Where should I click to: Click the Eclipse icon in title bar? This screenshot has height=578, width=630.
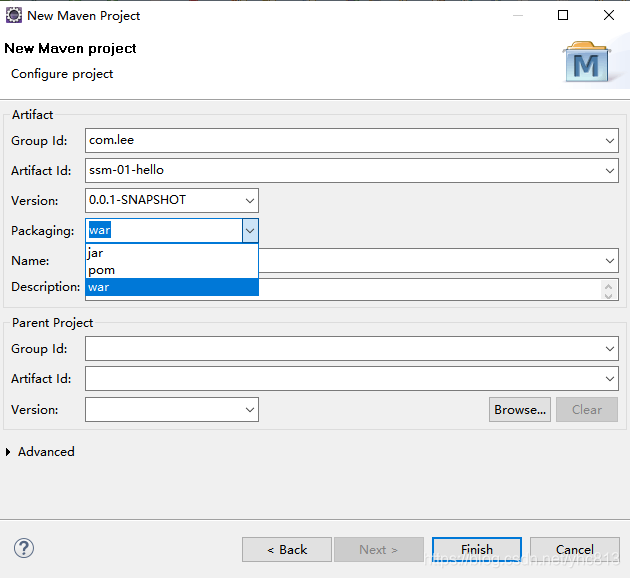13,15
